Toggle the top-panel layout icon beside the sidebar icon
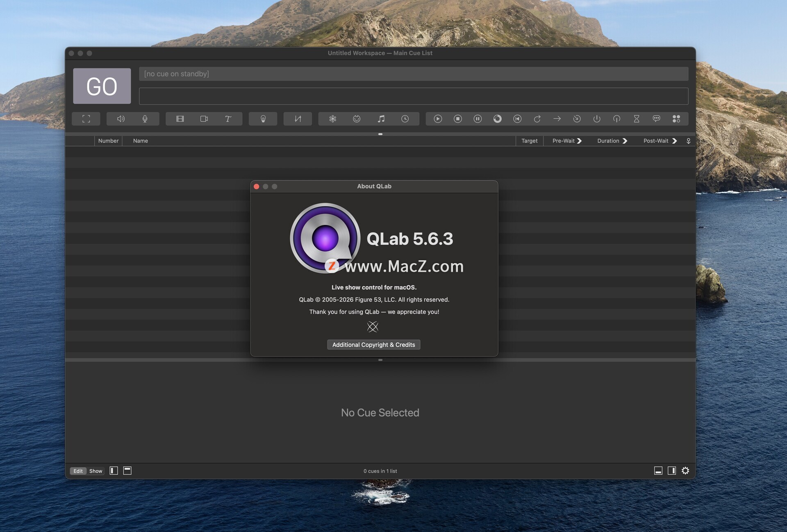 click(x=127, y=471)
